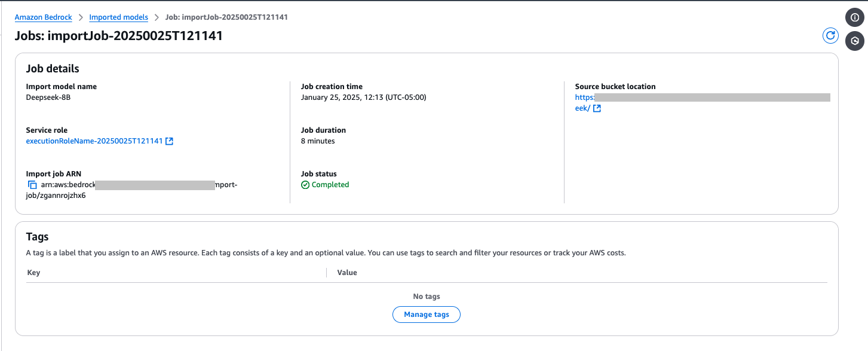Screen dimensions: 868x351
Task: Click external link icon beside service role
Action: [x=170, y=141]
